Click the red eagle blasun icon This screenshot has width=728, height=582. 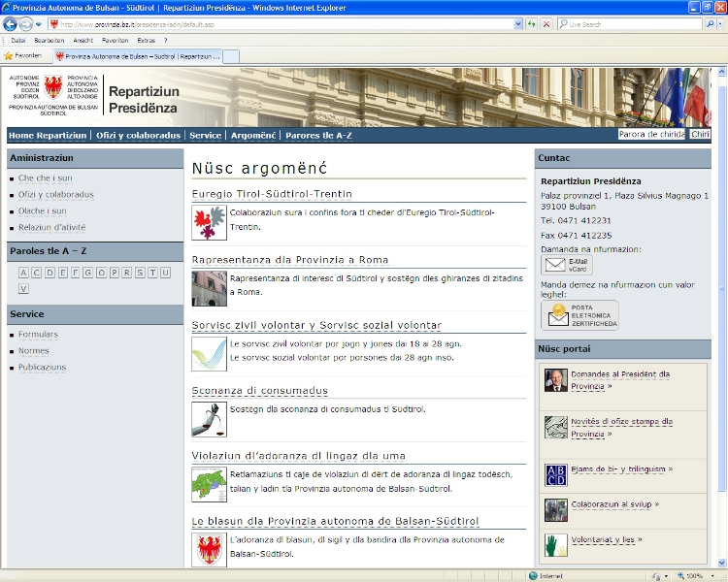click(x=209, y=549)
